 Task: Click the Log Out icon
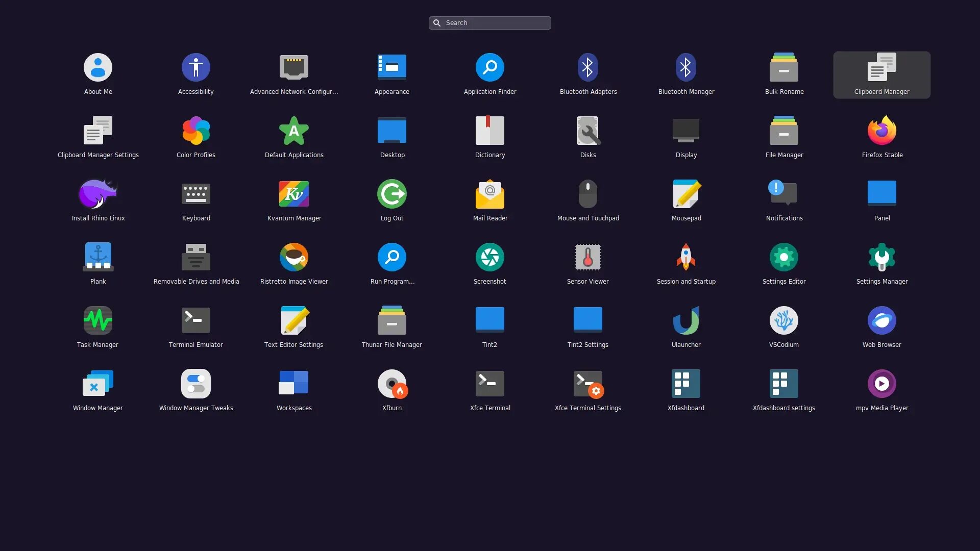(392, 194)
